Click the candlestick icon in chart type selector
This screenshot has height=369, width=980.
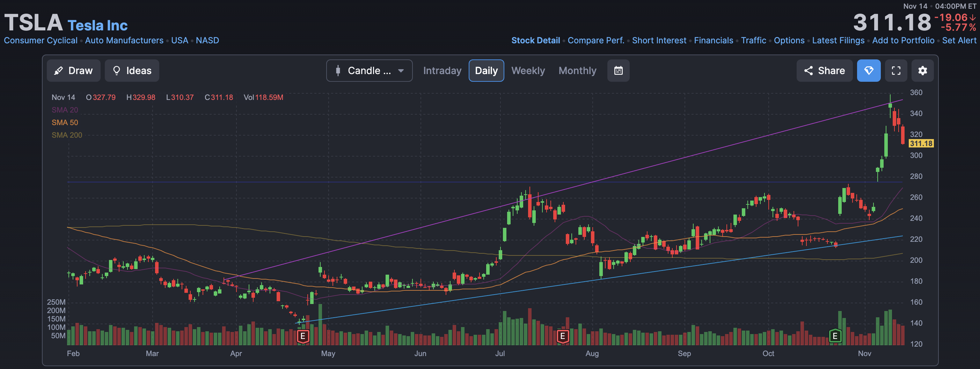point(338,71)
